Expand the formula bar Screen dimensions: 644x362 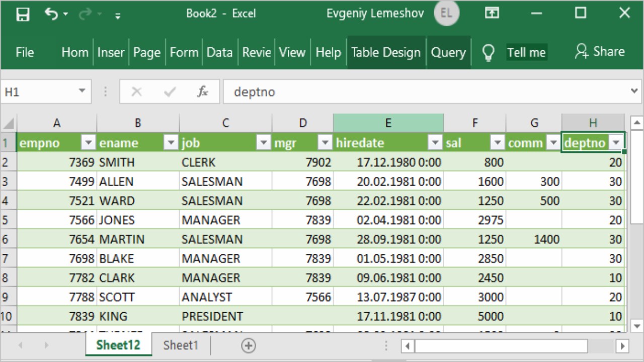point(634,92)
